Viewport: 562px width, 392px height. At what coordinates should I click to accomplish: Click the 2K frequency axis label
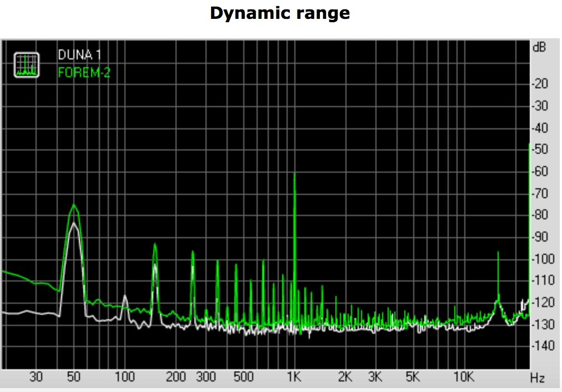(x=345, y=378)
